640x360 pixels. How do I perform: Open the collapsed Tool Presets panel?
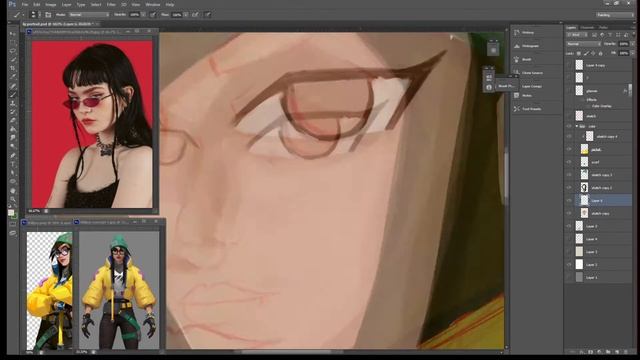(x=531, y=109)
